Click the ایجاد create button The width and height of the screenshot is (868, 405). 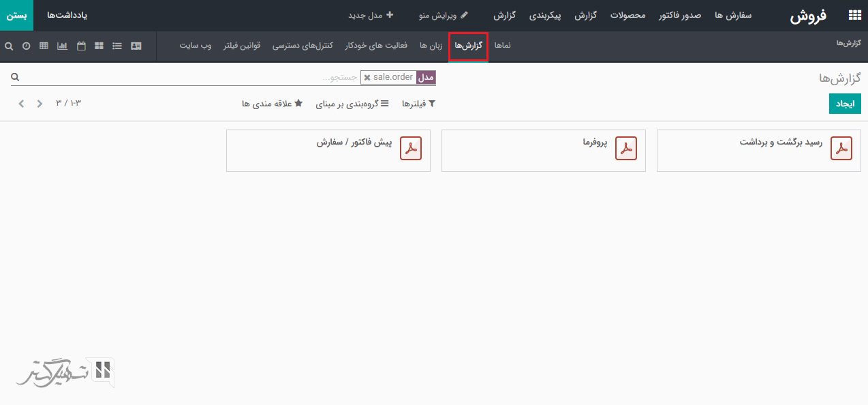[845, 104]
